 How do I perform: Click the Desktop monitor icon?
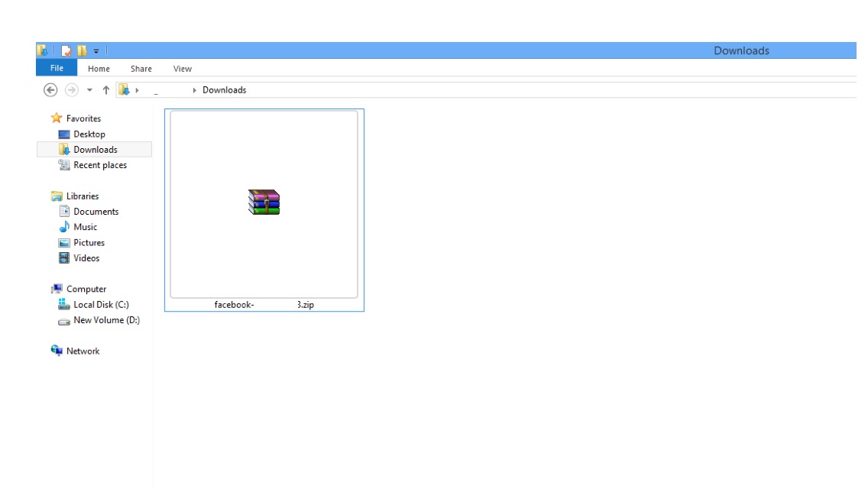click(64, 134)
